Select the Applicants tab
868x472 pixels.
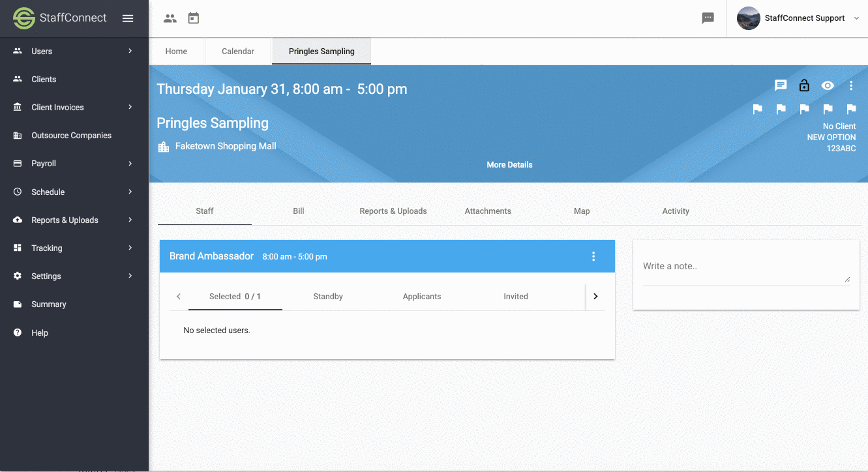422,297
